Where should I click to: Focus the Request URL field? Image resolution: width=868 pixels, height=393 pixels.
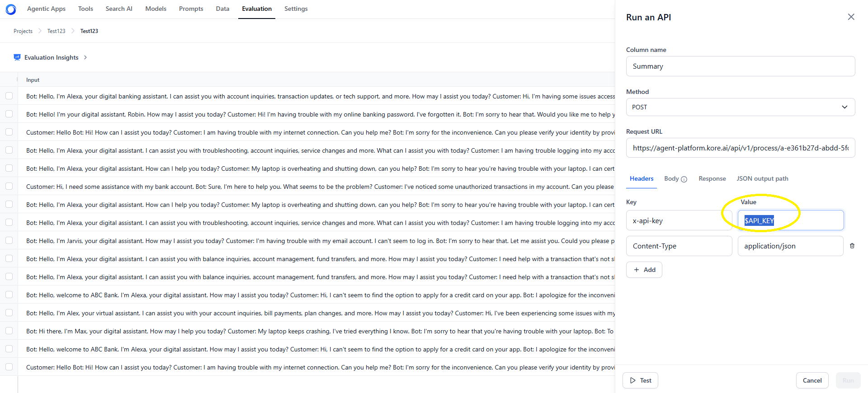(x=741, y=148)
